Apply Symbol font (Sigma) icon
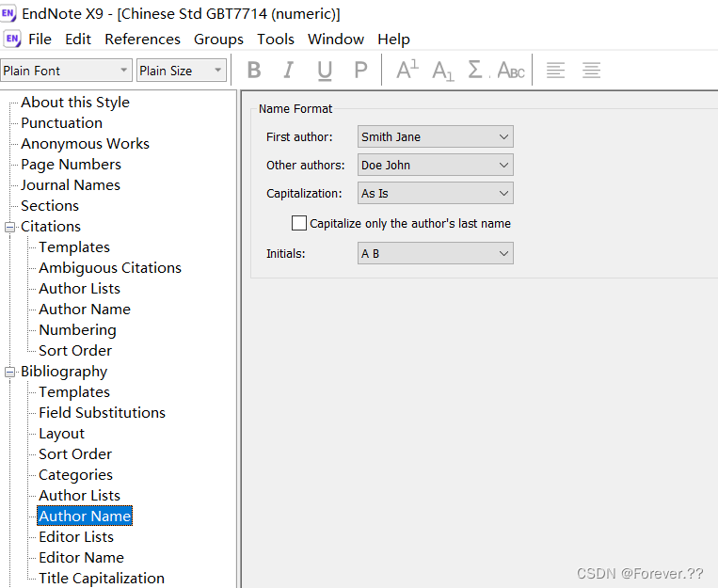 pos(475,70)
